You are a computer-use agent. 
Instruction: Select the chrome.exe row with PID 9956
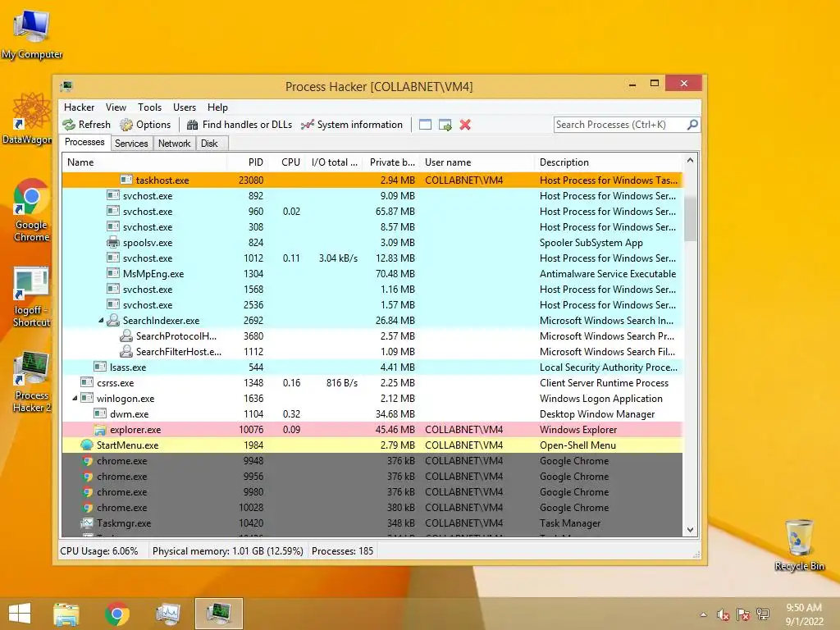pyautogui.click(x=372, y=477)
